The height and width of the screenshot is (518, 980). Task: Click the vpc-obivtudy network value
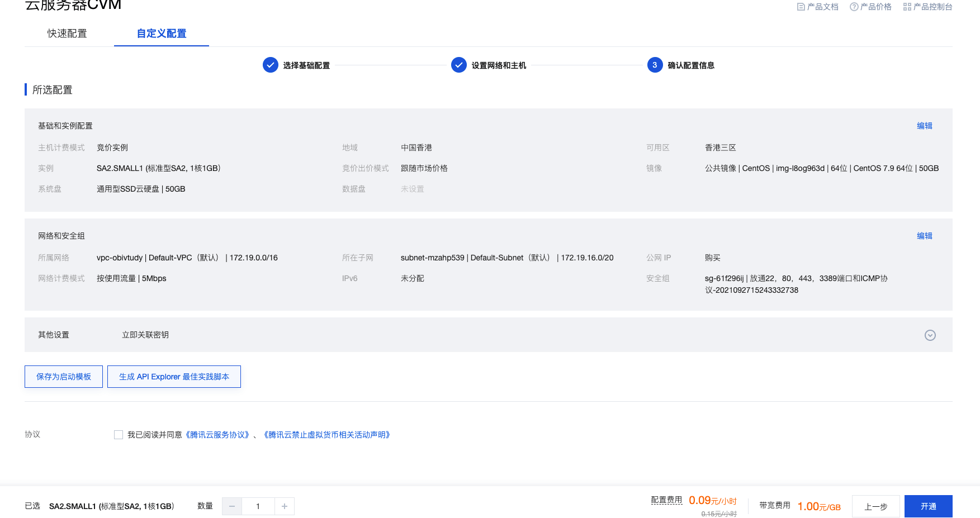(x=187, y=258)
